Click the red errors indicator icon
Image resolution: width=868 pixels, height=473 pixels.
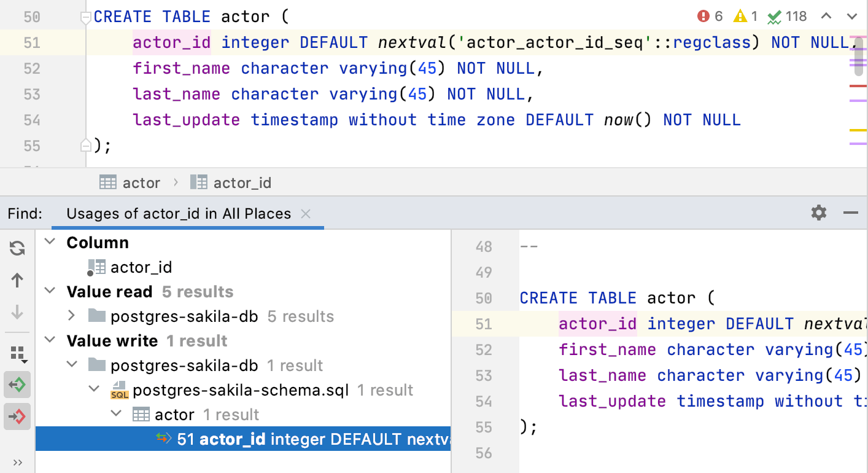pyautogui.click(x=703, y=17)
